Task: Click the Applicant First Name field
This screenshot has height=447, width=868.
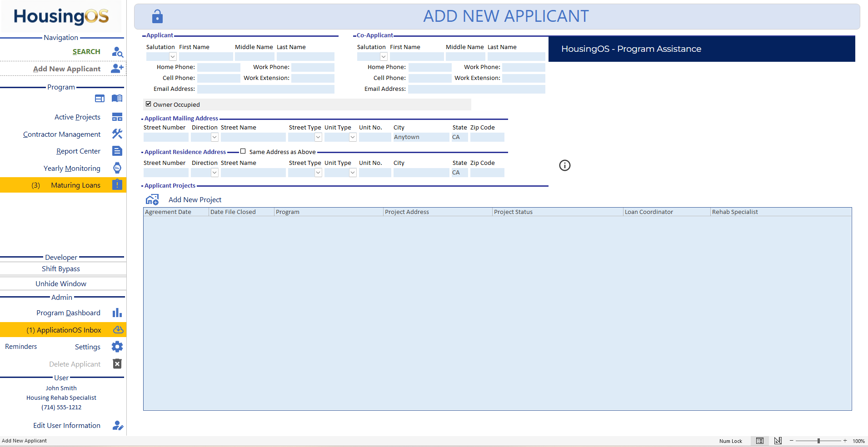Action: click(x=206, y=57)
